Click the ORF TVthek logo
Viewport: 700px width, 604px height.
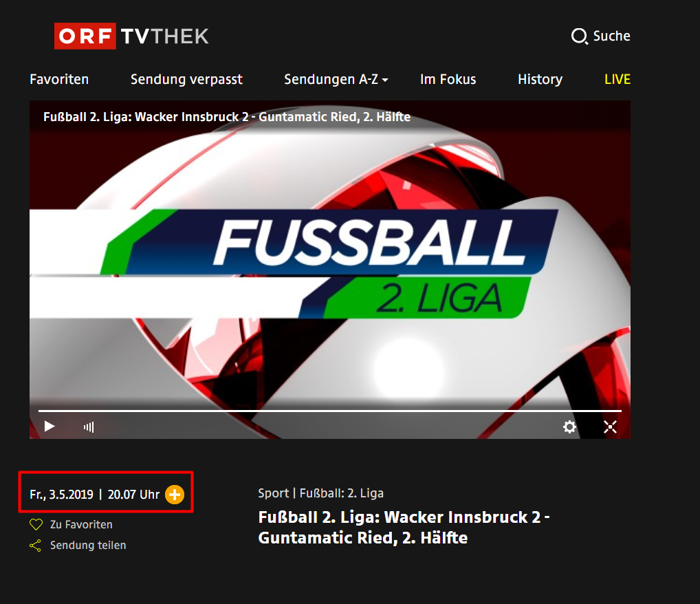click(132, 36)
